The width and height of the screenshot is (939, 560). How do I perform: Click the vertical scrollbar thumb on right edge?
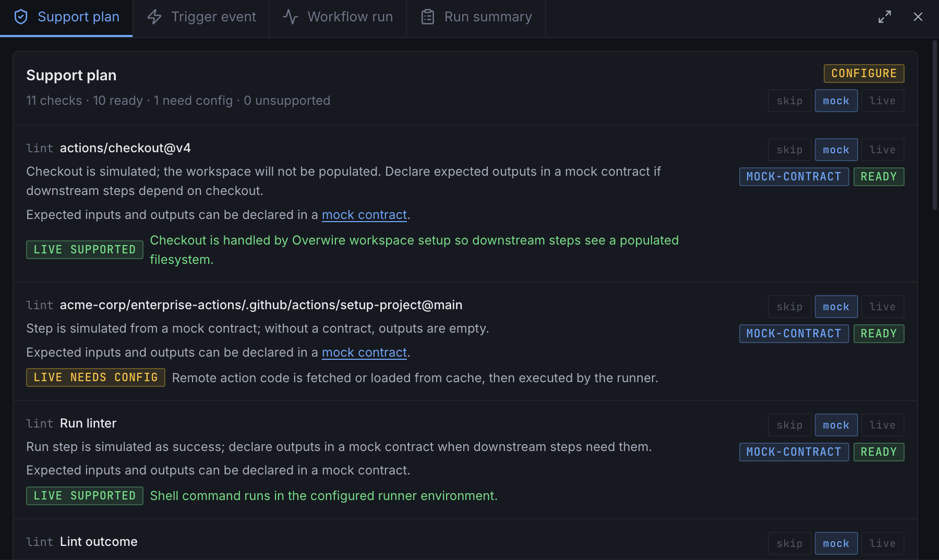click(935, 125)
